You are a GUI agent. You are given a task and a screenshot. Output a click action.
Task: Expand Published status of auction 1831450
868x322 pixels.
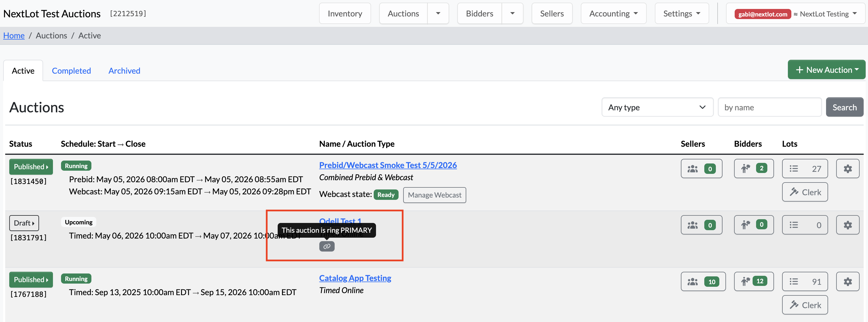(x=31, y=167)
